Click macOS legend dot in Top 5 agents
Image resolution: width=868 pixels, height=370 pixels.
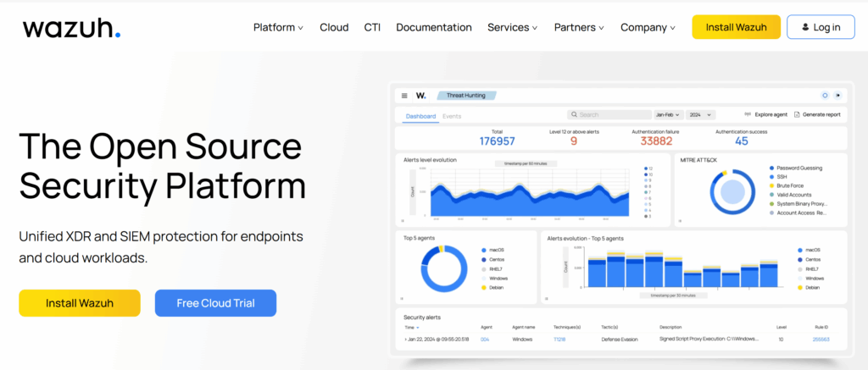click(484, 250)
